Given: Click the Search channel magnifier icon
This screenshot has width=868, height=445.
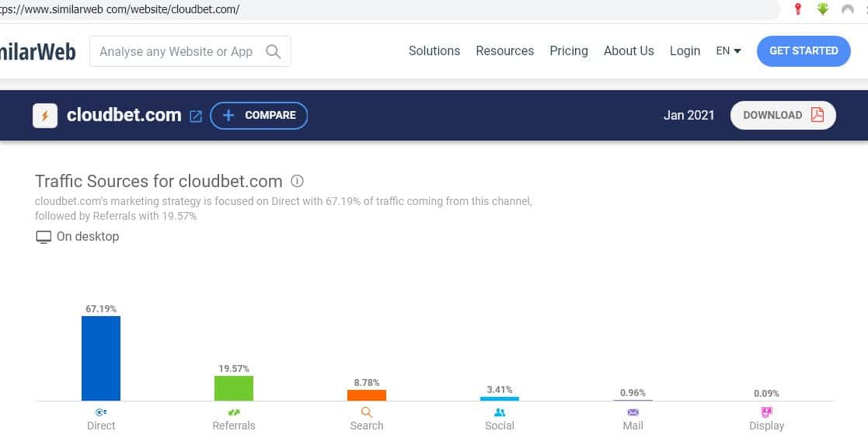Looking at the screenshot, I should tap(366, 412).
